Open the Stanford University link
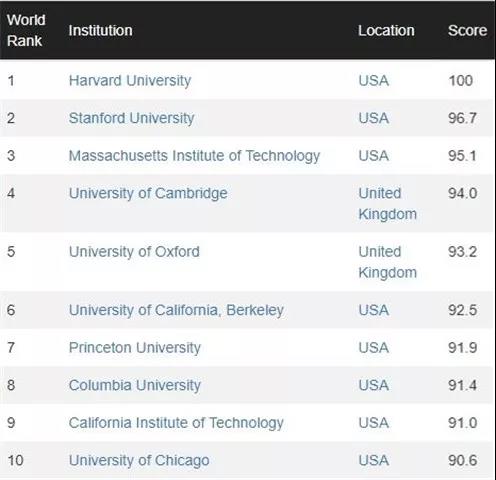The width and height of the screenshot is (496, 480). (131, 119)
